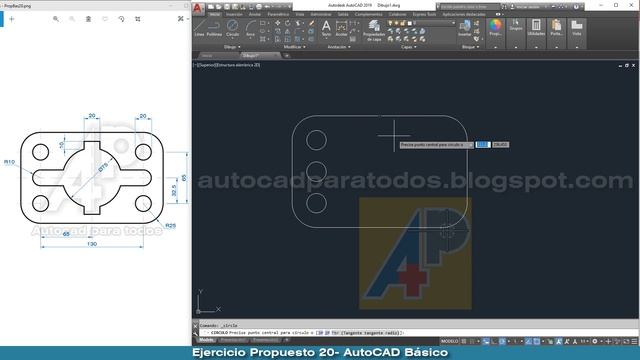Toggle object snap tracking
Viewport: 640px width, 360px height.
click(x=528, y=341)
